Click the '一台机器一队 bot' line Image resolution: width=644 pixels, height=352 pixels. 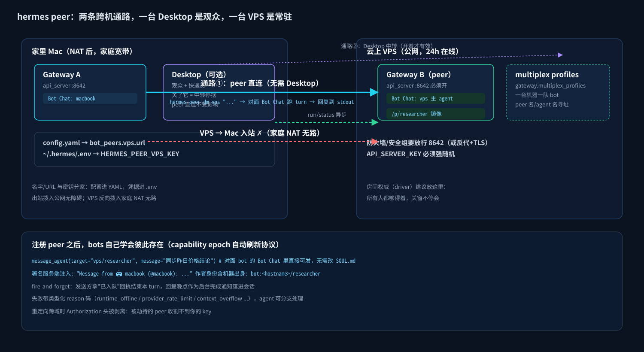(537, 95)
